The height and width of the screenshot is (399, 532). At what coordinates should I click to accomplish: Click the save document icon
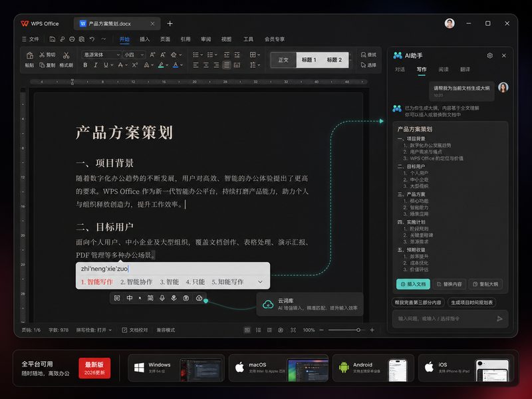pyautogui.click(x=53, y=39)
